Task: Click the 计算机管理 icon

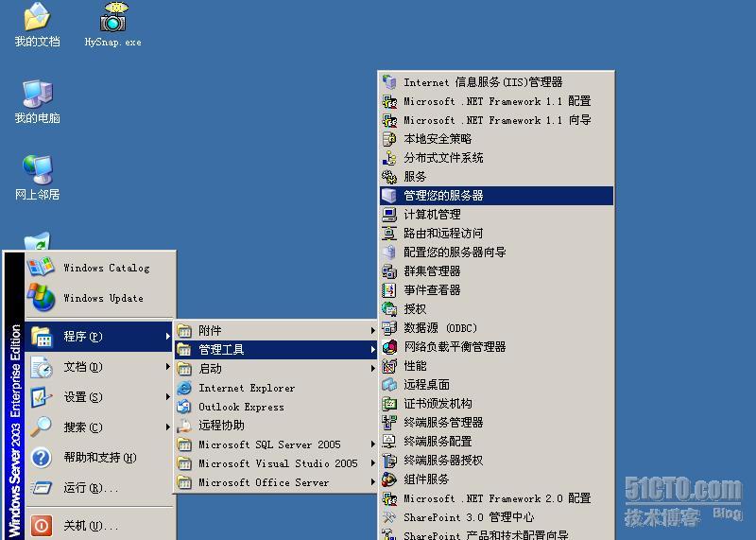Action: (389, 215)
